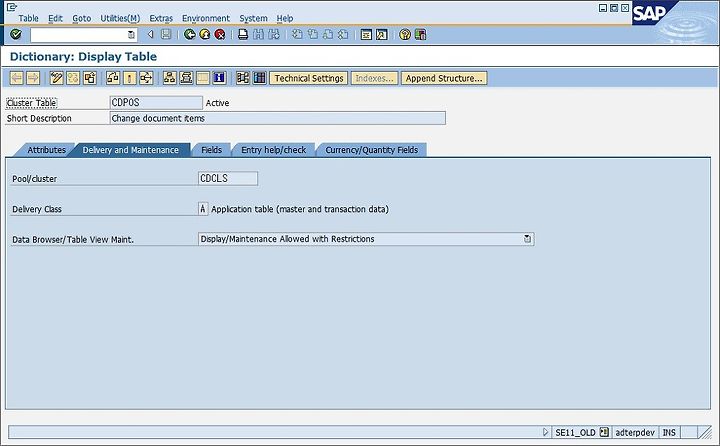Click the green Back arrow icon

click(x=189, y=34)
